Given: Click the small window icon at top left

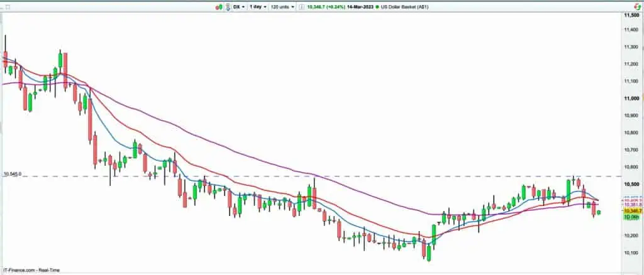Looking at the screenshot, I should pyautogui.click(x=8, y=7).
